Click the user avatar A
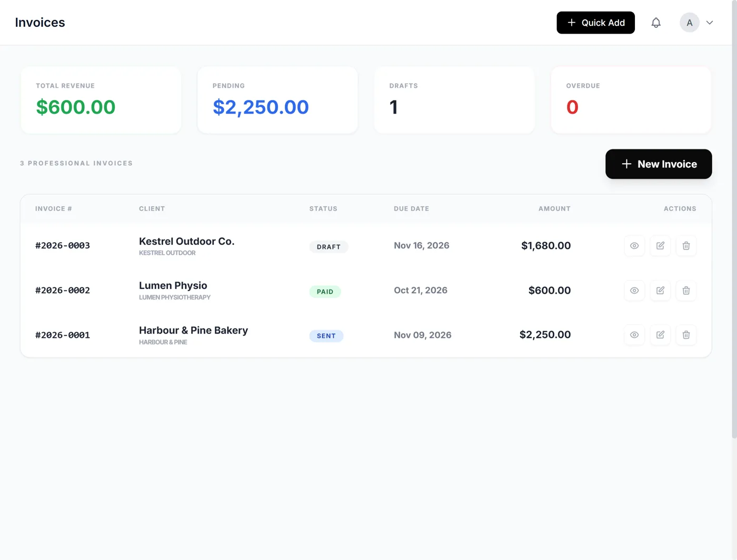Image resolution: width=737 pixels, height=560 pixels. click(690, 23)
